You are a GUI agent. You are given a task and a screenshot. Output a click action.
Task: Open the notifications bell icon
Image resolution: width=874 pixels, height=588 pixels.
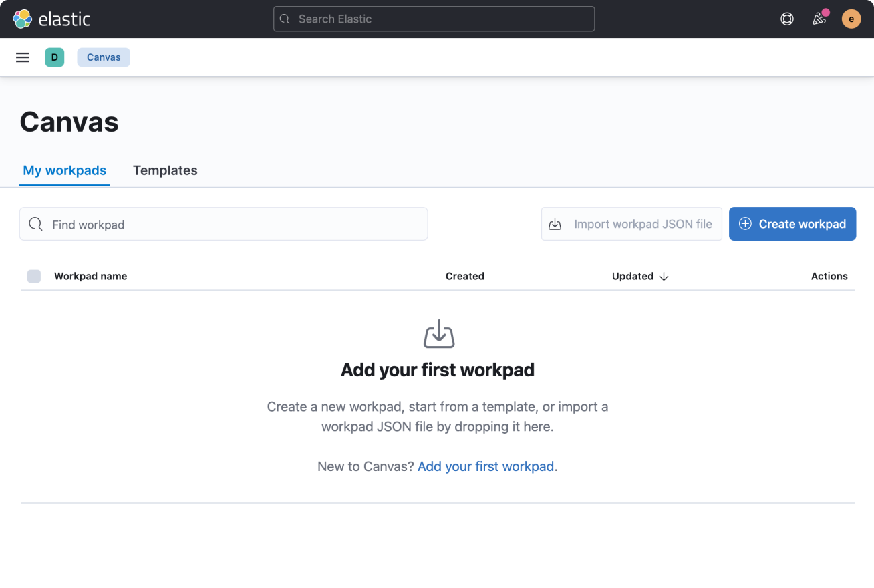(819, 19)
